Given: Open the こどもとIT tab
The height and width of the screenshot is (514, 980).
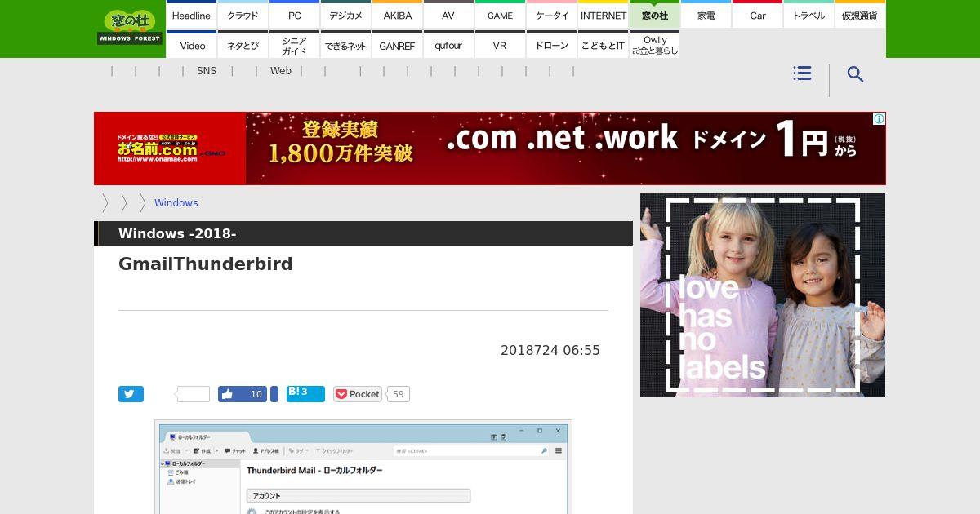Looking at the screenshot, I should tap(603, 45).
